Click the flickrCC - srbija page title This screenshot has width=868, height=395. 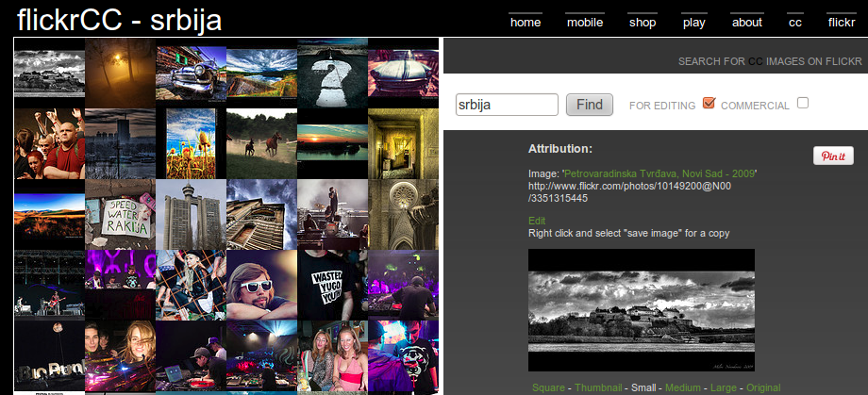120,21
